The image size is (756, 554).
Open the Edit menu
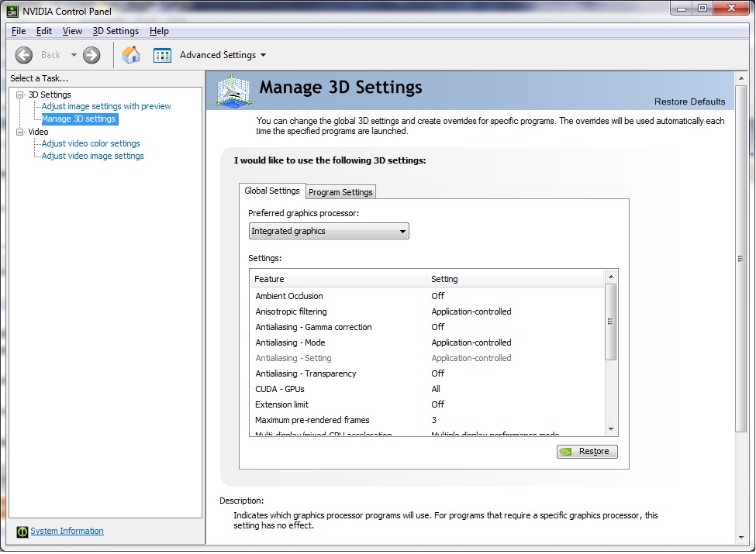coord(44,31)
